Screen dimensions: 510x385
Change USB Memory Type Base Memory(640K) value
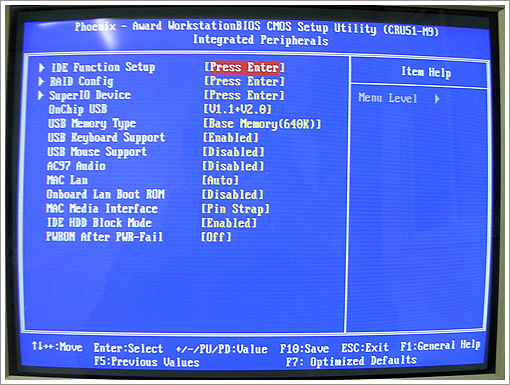tap(262, 124)
